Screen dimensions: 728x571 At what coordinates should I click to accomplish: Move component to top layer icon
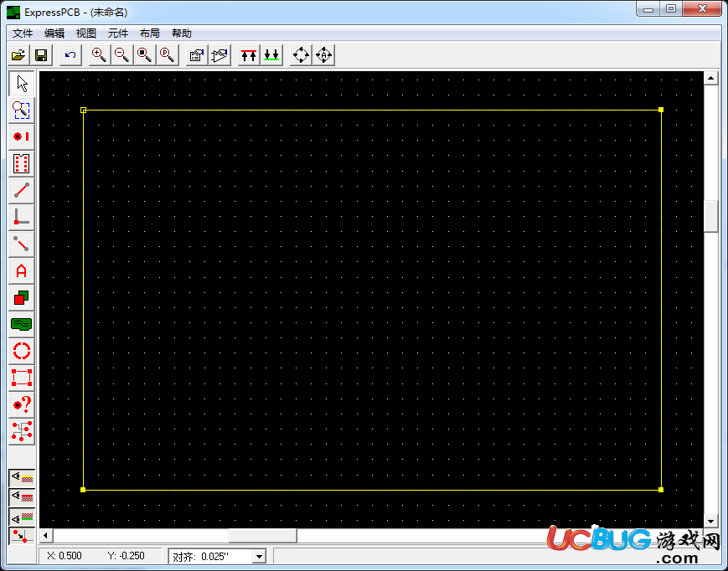click(x=249, y=55)
